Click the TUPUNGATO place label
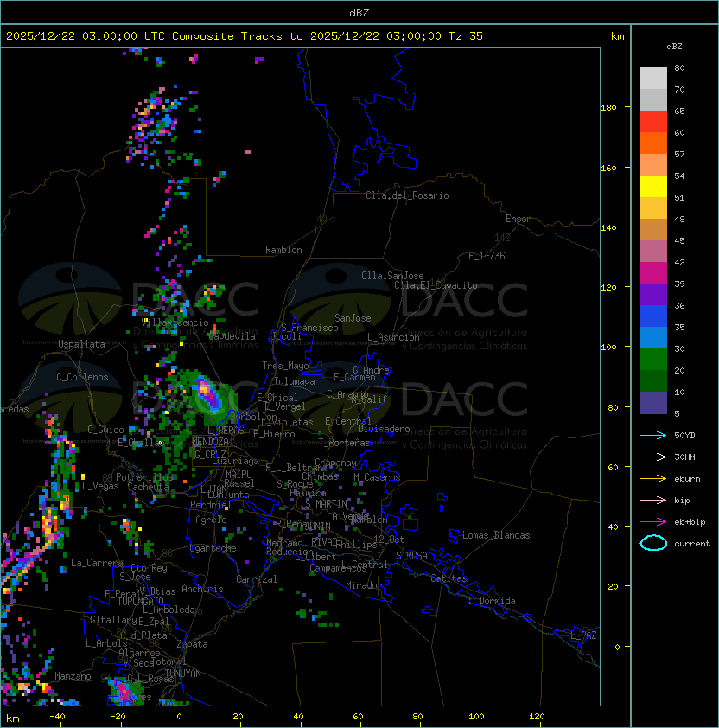Screen dimensions: 719x728 [140, 601]
